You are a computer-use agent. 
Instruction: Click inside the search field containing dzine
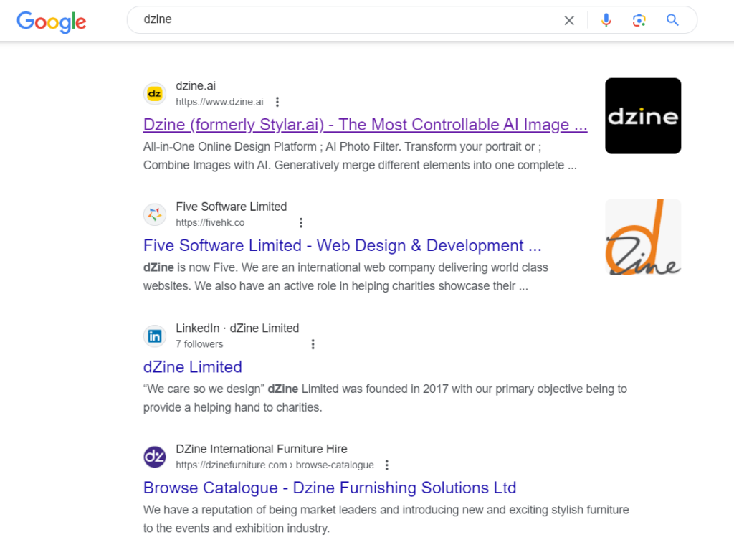(344, 20)
